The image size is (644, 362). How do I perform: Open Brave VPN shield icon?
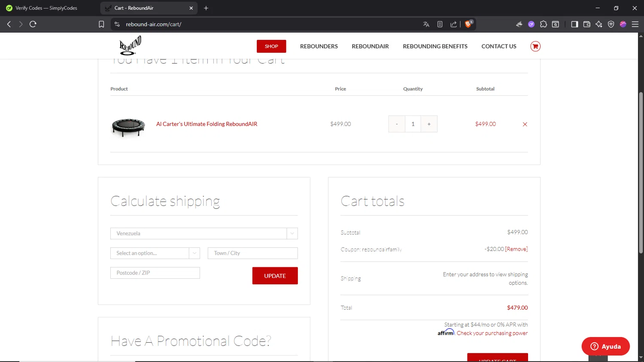tap(611, 24)
